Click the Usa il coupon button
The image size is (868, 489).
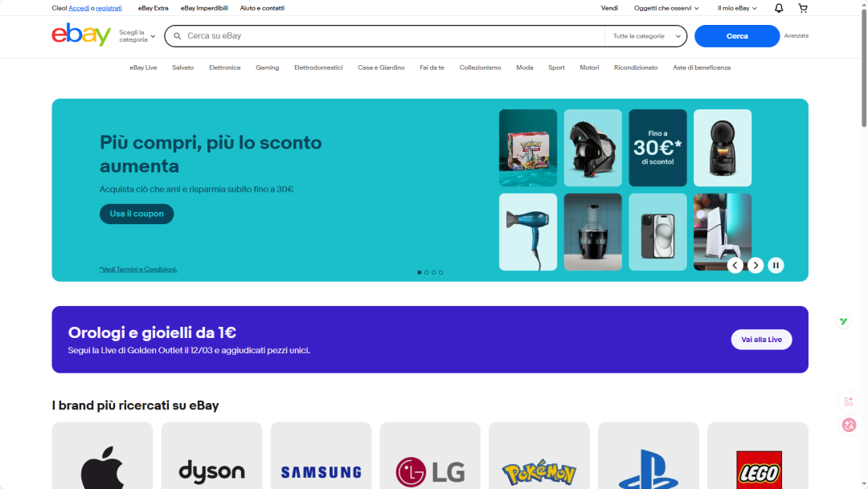137,214
